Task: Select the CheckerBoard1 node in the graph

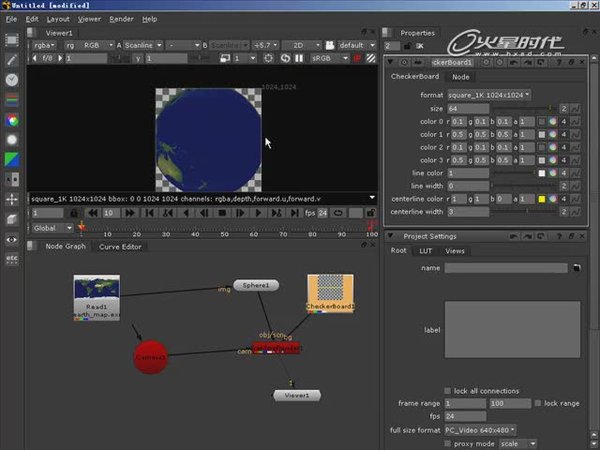Action: [x=329, y=291]
